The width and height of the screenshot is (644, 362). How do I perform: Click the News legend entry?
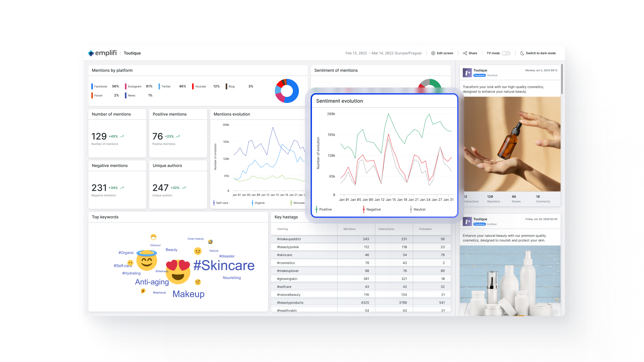(139, 96)
